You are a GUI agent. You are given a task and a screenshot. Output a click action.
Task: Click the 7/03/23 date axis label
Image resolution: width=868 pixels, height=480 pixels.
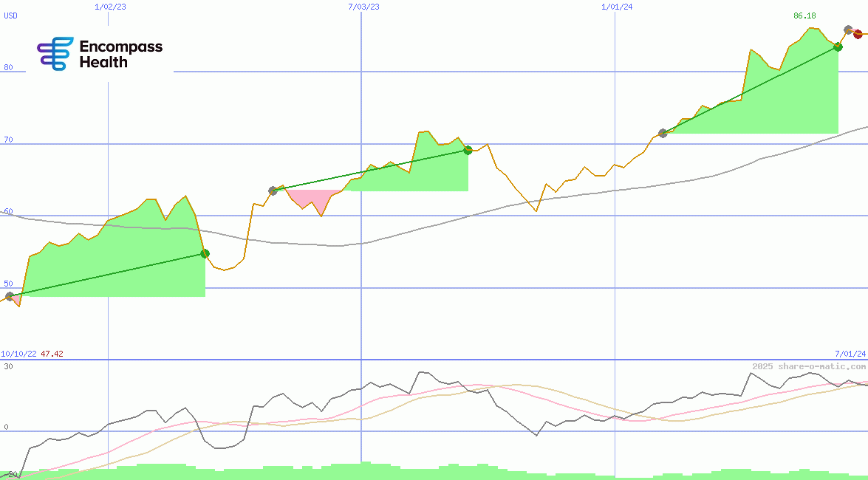point(363,7)
